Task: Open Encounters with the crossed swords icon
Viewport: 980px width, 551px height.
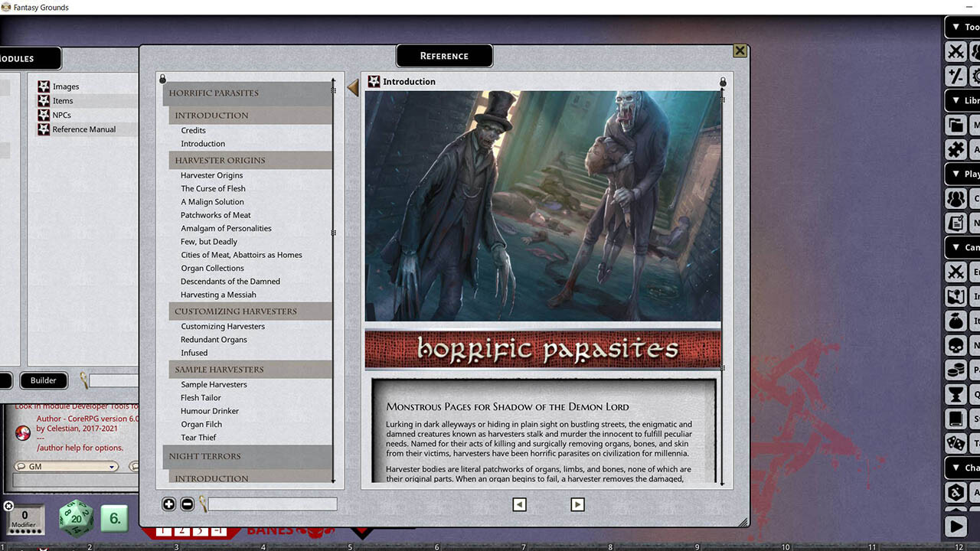Action: click(955, 272)
